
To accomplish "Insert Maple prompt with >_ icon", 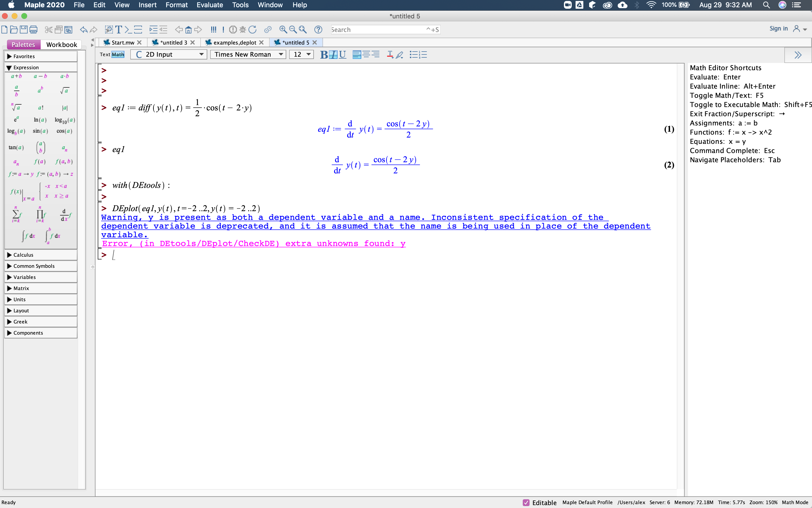I will pos(128,30).
